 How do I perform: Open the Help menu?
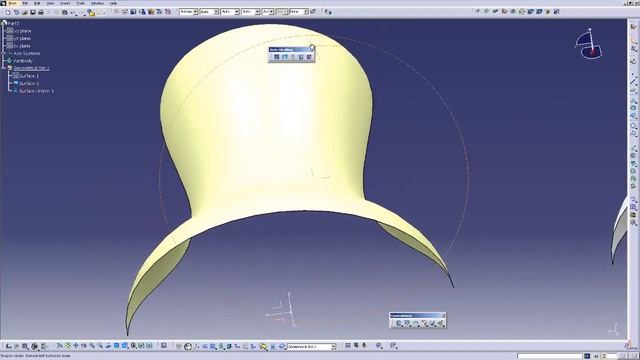[x=113, y=3]
